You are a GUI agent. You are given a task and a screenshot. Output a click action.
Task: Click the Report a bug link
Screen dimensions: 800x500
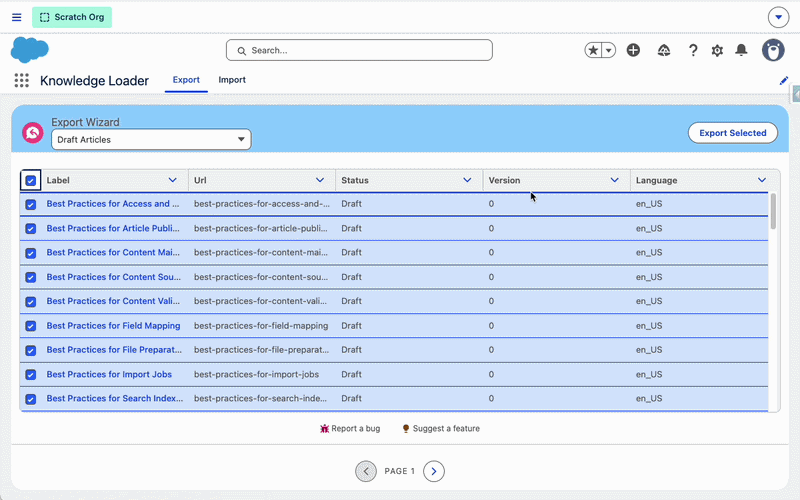coord(356,429)
